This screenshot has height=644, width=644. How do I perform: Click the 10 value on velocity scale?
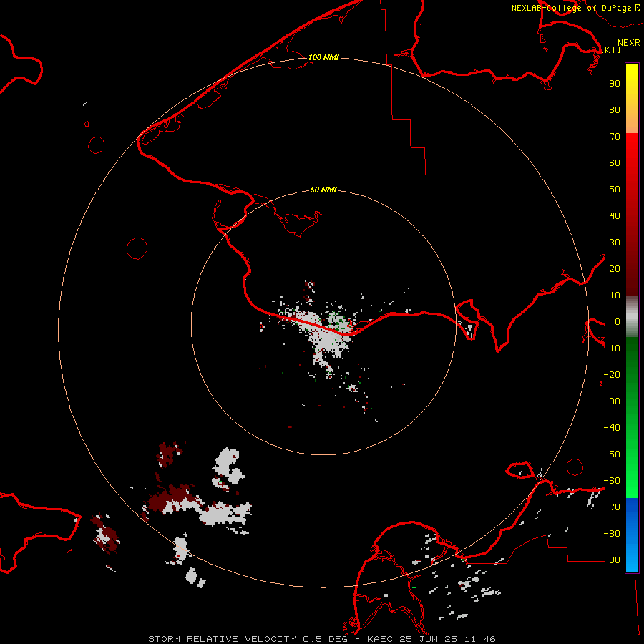click(615, 296)
